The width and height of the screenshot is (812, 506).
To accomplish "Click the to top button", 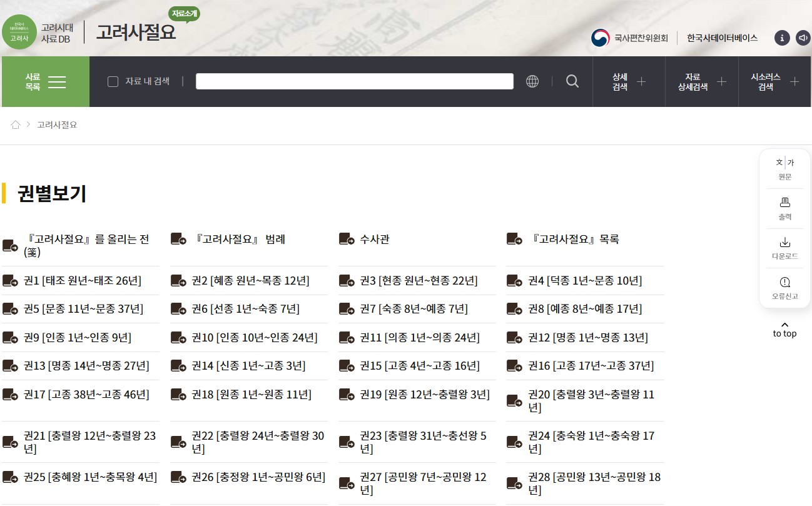I will pos(784,330).
